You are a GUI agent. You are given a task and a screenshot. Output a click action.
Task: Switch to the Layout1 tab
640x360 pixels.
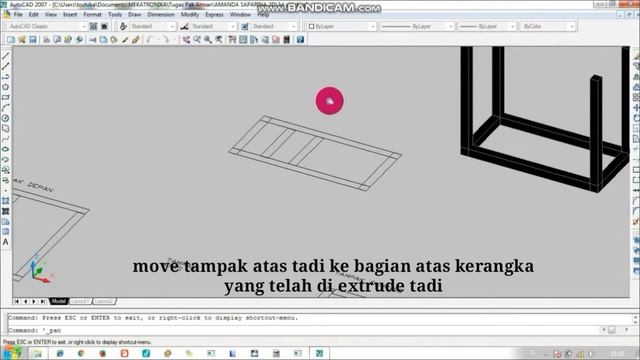[x=80, y=301]
